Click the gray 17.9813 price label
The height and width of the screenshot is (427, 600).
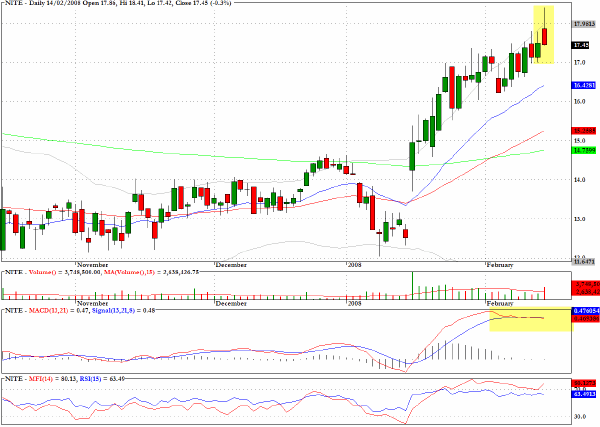coord(584,24)
